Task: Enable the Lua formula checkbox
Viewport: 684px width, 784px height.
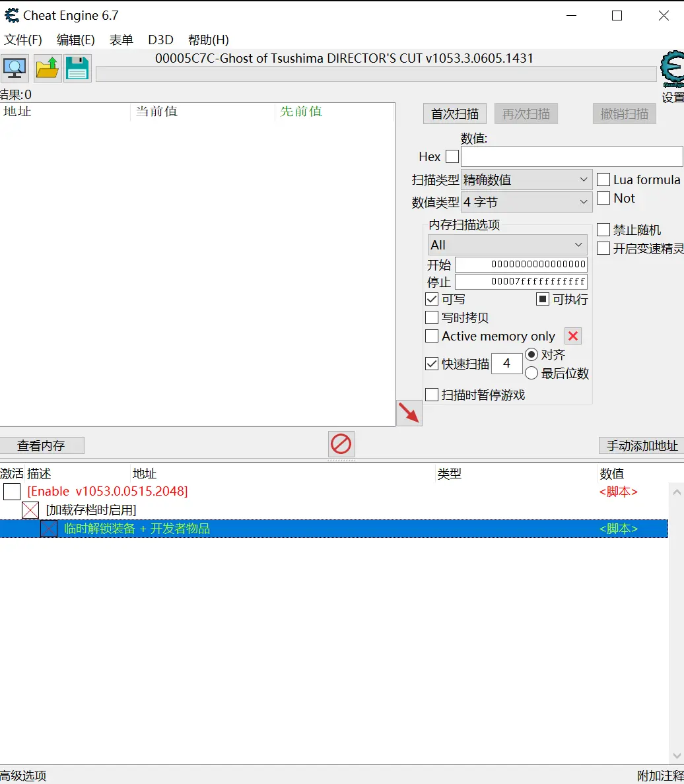Action: (603, 180)
